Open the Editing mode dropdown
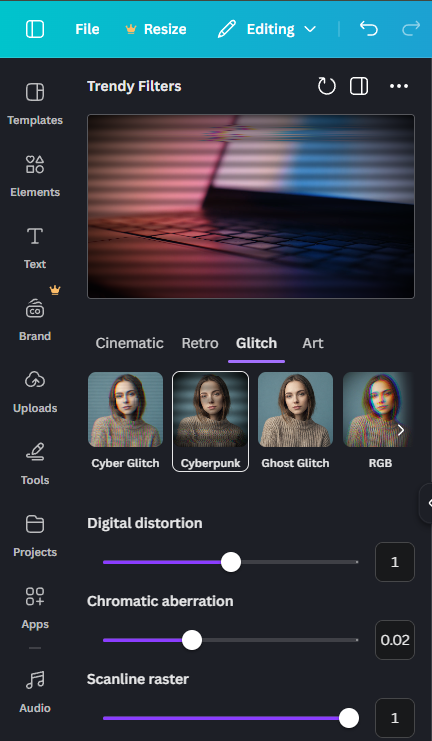 tap(267, 29)
